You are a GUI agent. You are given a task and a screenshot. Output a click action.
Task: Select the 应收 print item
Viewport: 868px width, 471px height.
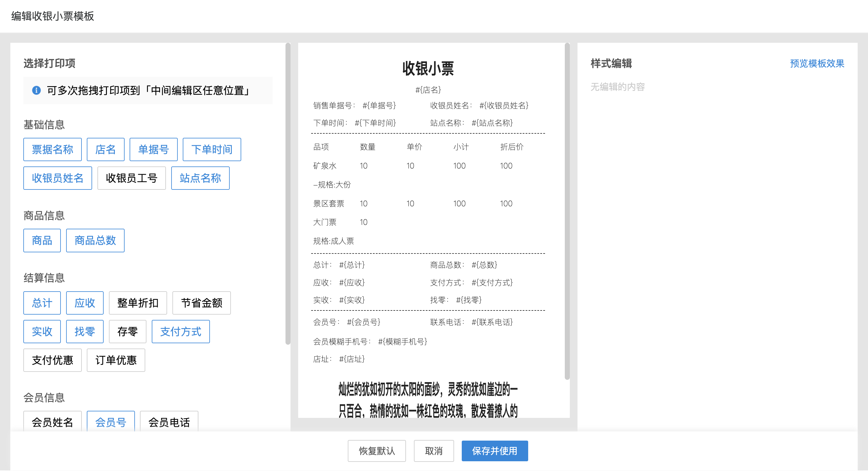[84, 302]
